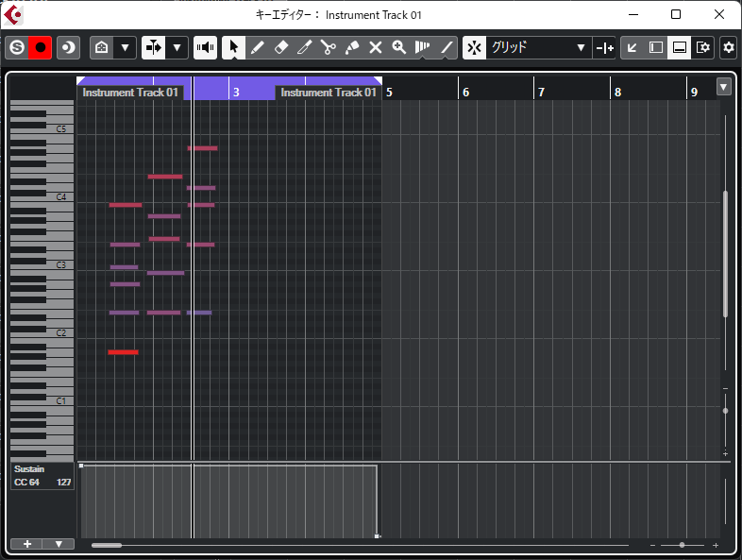
Task: Open the dropdown beside the part borders icon
Action: [125, 47]
